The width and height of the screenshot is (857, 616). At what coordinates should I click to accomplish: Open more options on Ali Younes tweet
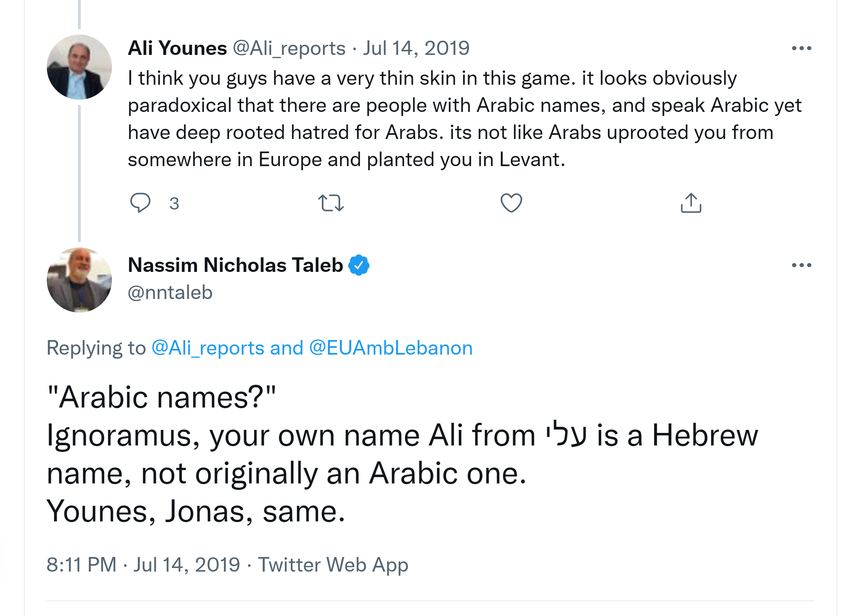[801, 48]
